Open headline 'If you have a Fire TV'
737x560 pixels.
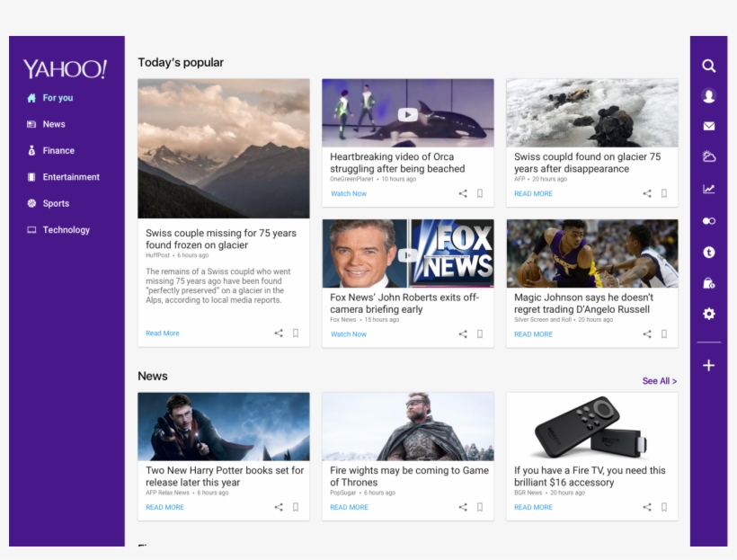point(590,476)
